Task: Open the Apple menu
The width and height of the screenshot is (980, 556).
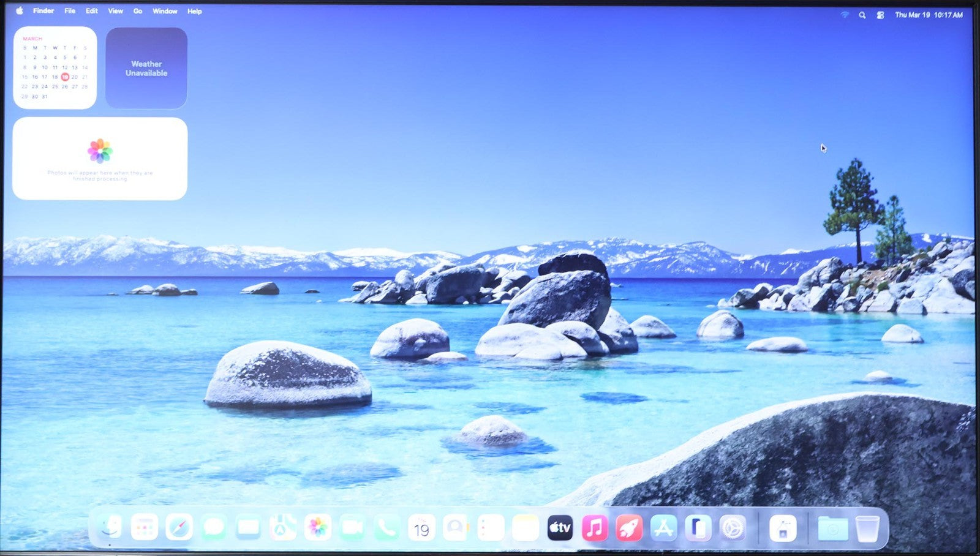Action: (x=19, y=11)
